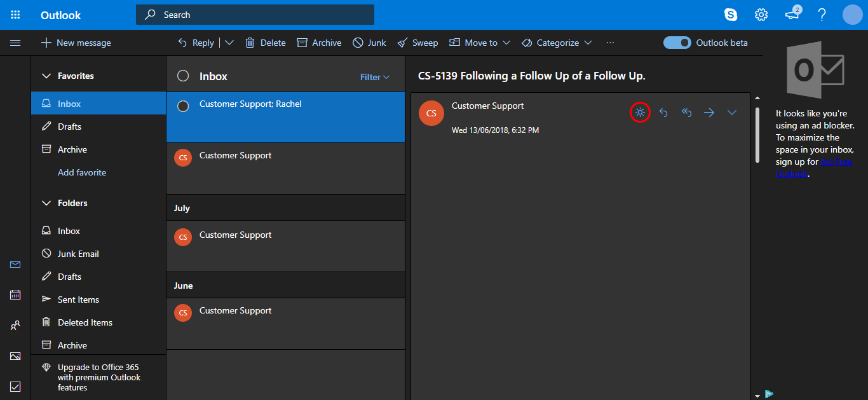Viewport: 868px width, 400px height.
Task: Open the Move to dropdown
Action: pyautogui.click(x=480, y=43)
